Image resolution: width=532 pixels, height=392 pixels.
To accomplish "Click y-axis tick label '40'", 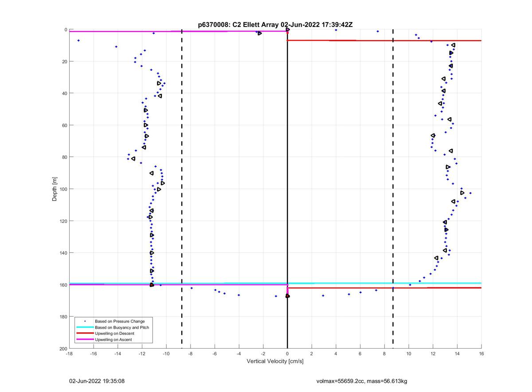I will [x=64, y=93].
